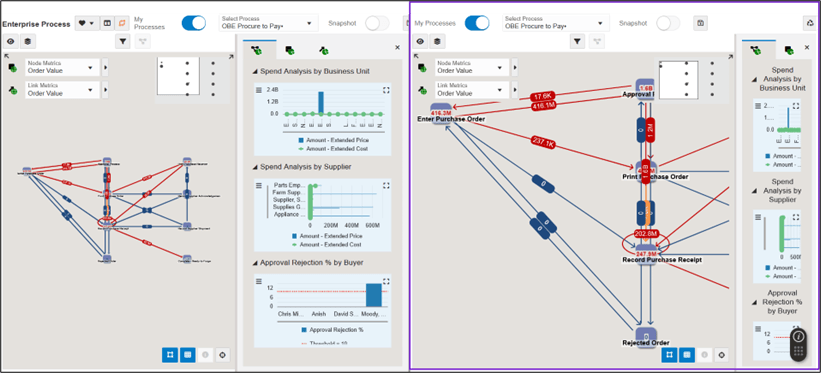
Task: Open Link Metrics dropdown in left view
Action: (62, 90)
